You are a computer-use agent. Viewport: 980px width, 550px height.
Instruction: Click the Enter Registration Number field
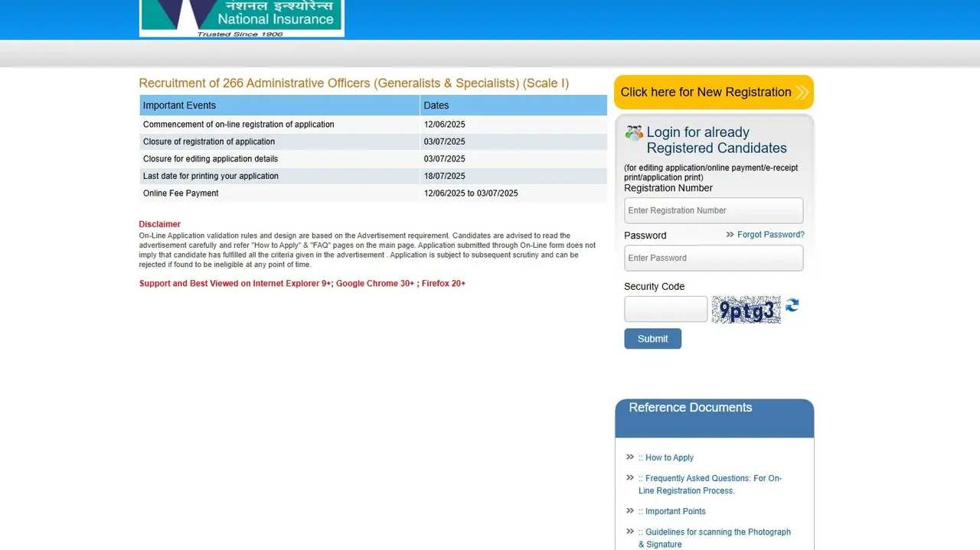point(713,210)
